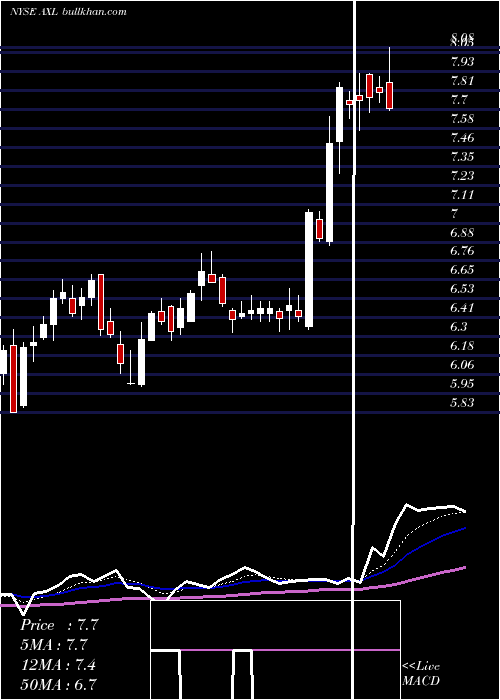This screenshot has width=500, height=700.
Task: Click the 7.11 price axis label
Action: (462, 195)
